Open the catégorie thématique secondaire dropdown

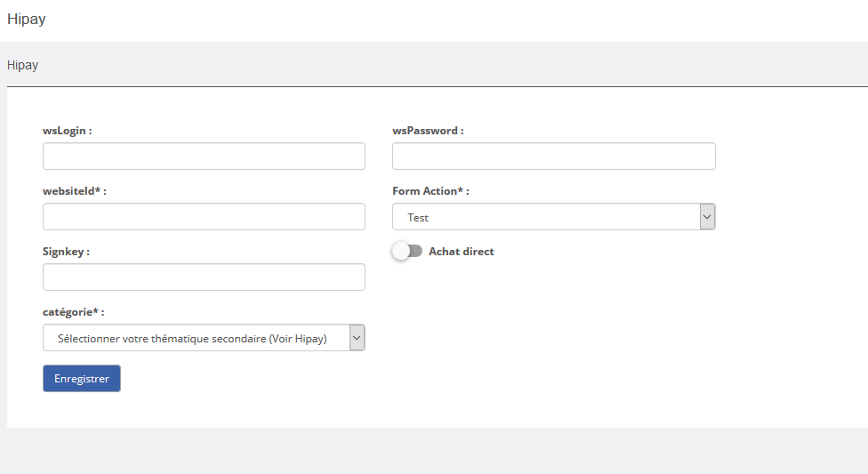pyautogui.click(x=204, y=338)
